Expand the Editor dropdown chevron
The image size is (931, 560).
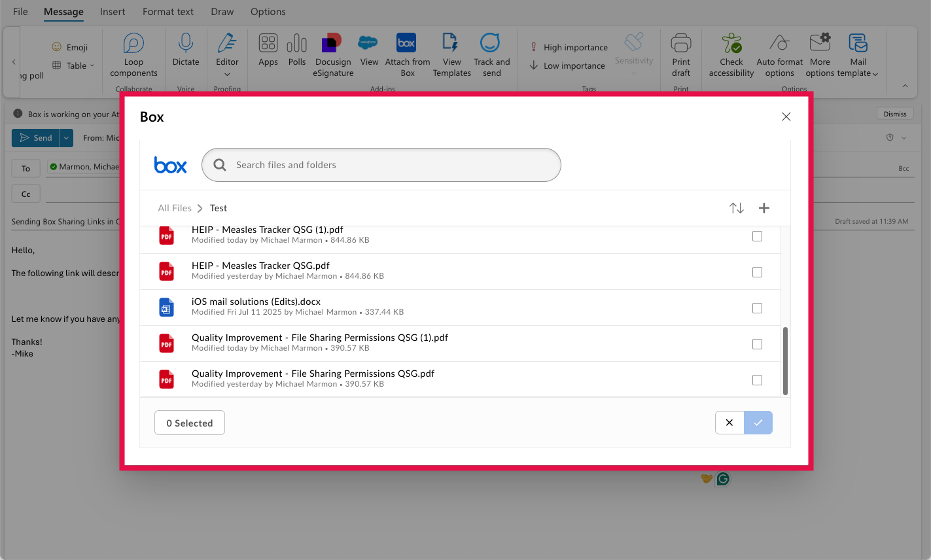click(x=227, y=74)
